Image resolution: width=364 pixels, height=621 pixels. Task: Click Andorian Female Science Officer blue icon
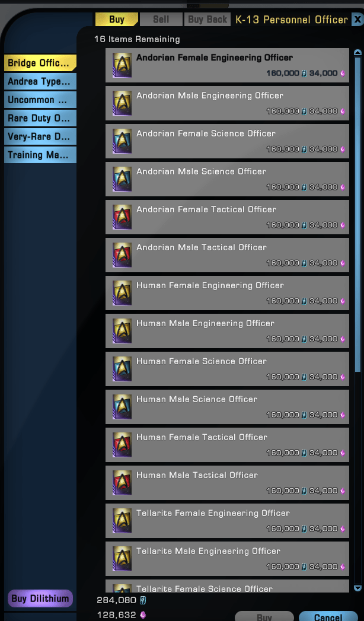[122, 141]
